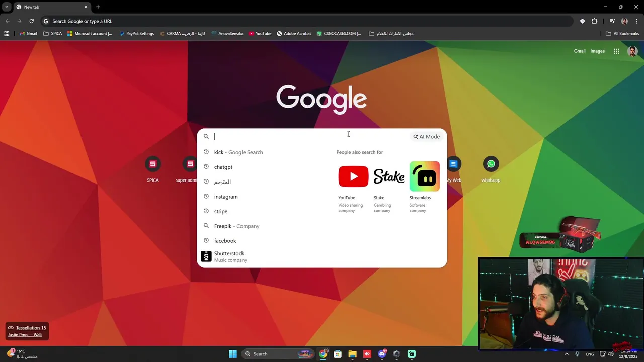The image size is (644, 362).
Task: Switch the ENG input language
Action: tap(590, 354)
